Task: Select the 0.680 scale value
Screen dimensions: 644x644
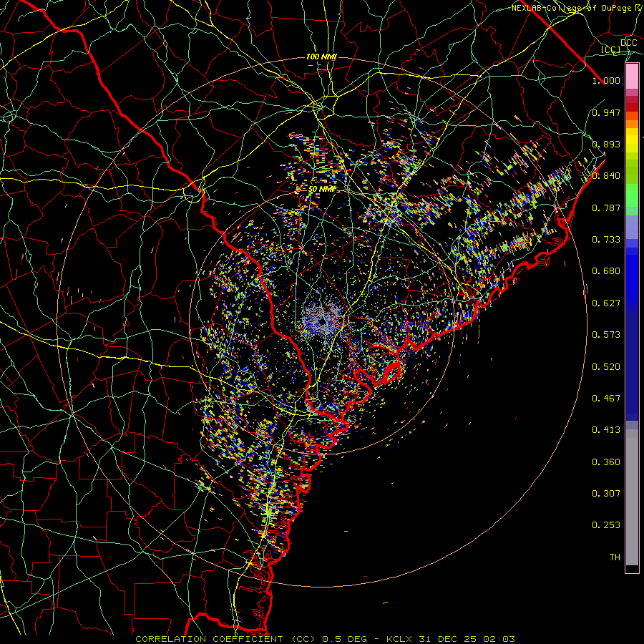Action: [606, 271]
